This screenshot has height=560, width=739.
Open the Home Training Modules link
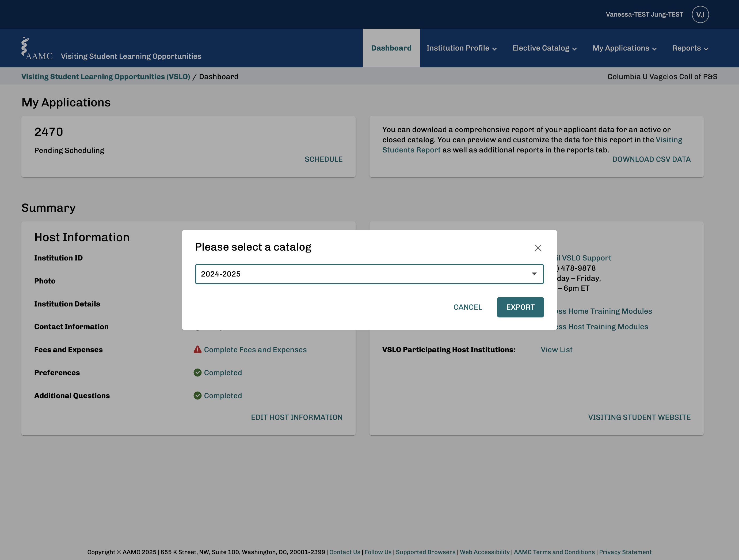(x=604, y=311)
